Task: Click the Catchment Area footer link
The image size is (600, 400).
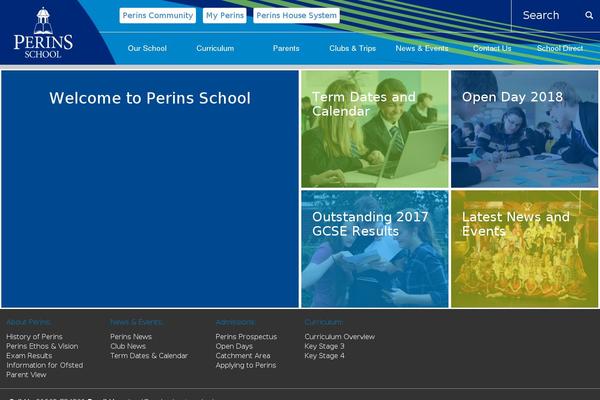Action: pyautogui.click(x=243, y=356)
